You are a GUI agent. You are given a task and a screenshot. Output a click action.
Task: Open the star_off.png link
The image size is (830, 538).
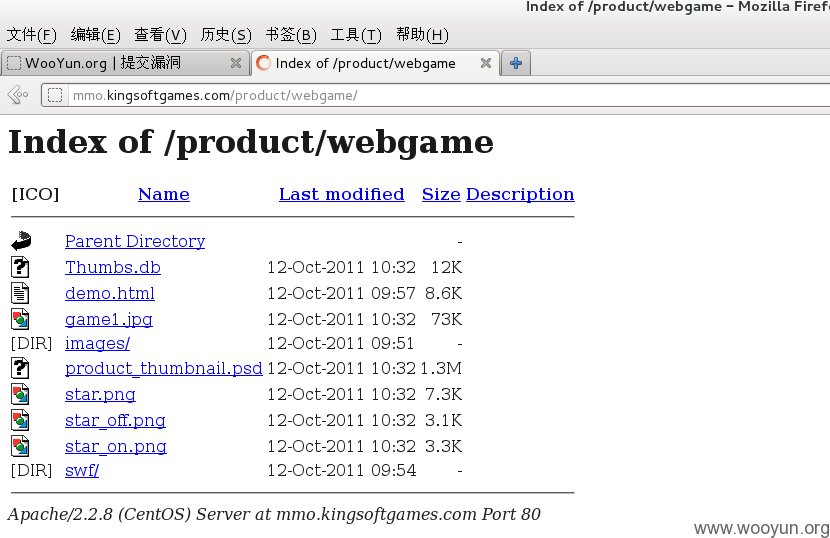click(115, 421)
